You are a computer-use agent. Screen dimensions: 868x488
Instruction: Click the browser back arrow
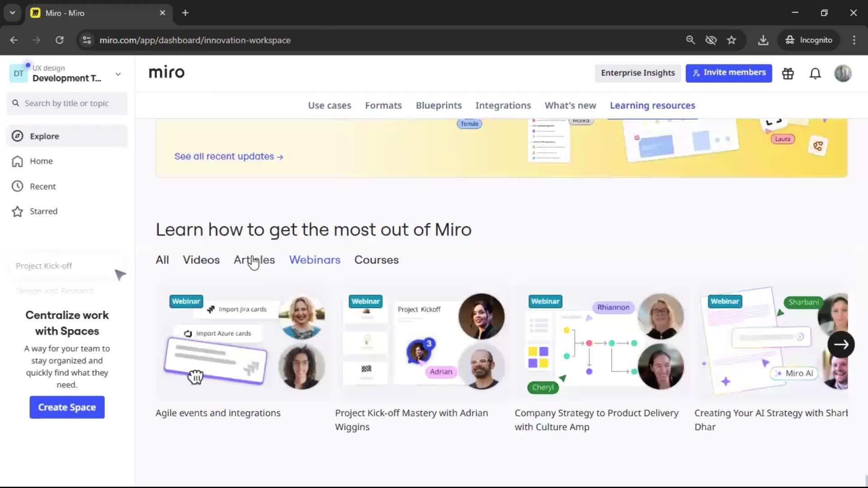(14, 40)
